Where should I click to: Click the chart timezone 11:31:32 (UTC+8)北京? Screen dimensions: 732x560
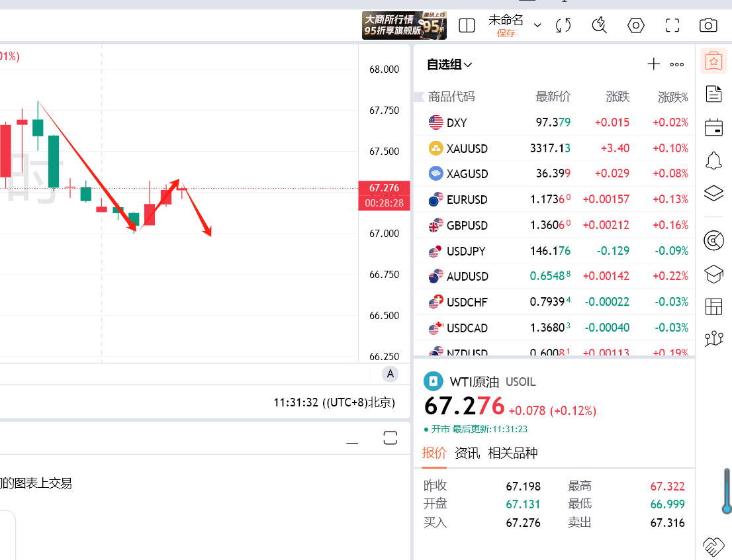334,402
